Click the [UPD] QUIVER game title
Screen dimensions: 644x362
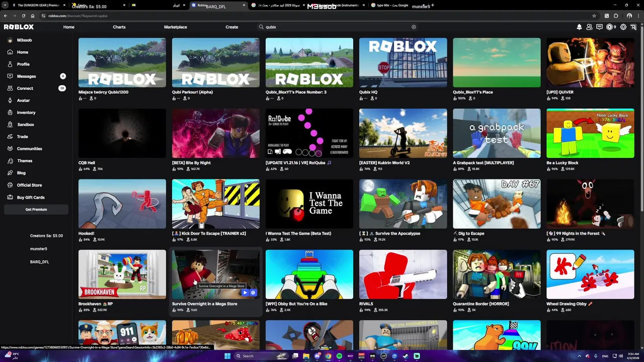(560, 93)
